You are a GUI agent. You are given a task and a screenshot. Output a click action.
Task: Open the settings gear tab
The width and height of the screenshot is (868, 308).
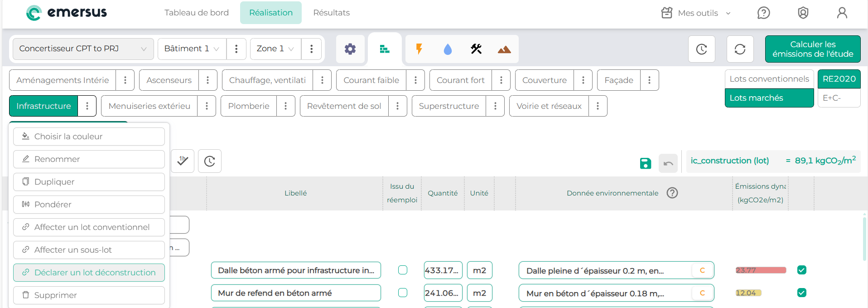pyautogui.click(x=350, y=49)
